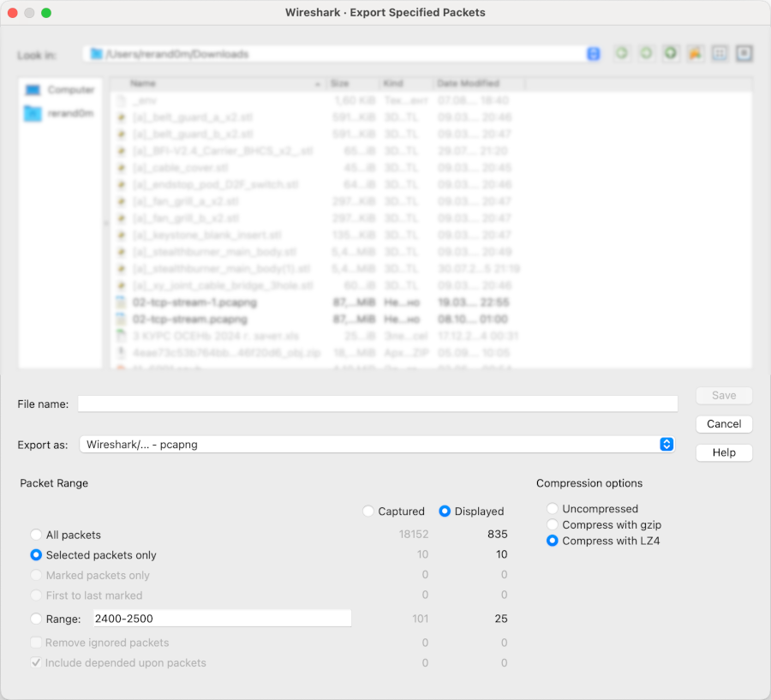Sort files by Size column header
Image resolution: width=771 pixels, height=700 pixels.
click(353, 84)
